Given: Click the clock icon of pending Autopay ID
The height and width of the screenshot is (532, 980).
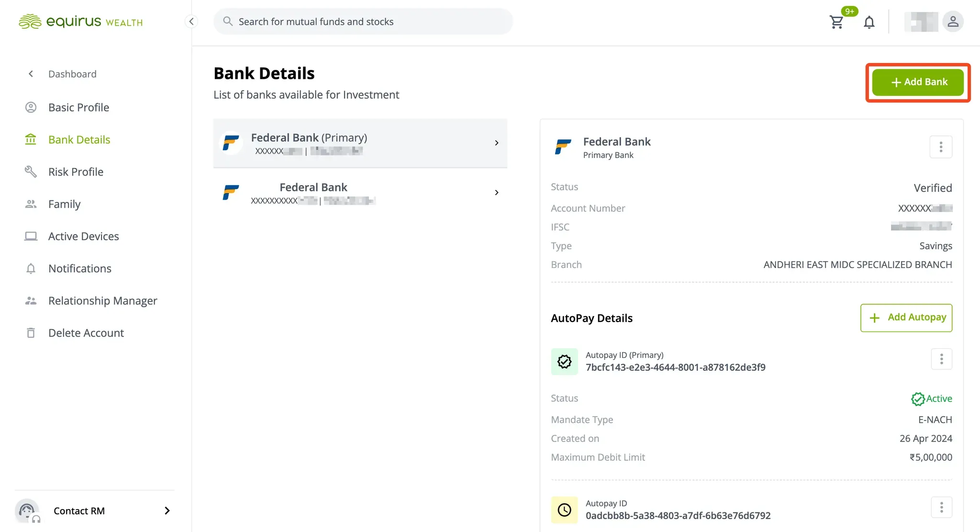Looking at the screenshot, I should pos(565,510).
